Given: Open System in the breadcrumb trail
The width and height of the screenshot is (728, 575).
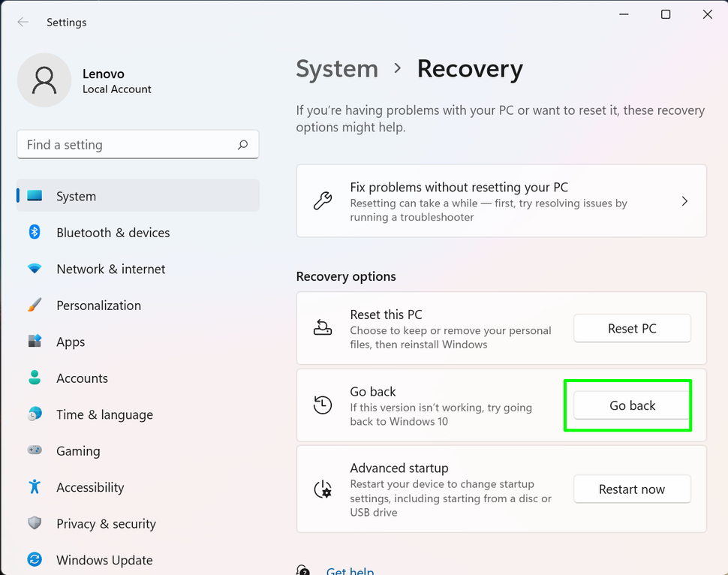Looking at the screenshot, I should click(x=337, y=68).
